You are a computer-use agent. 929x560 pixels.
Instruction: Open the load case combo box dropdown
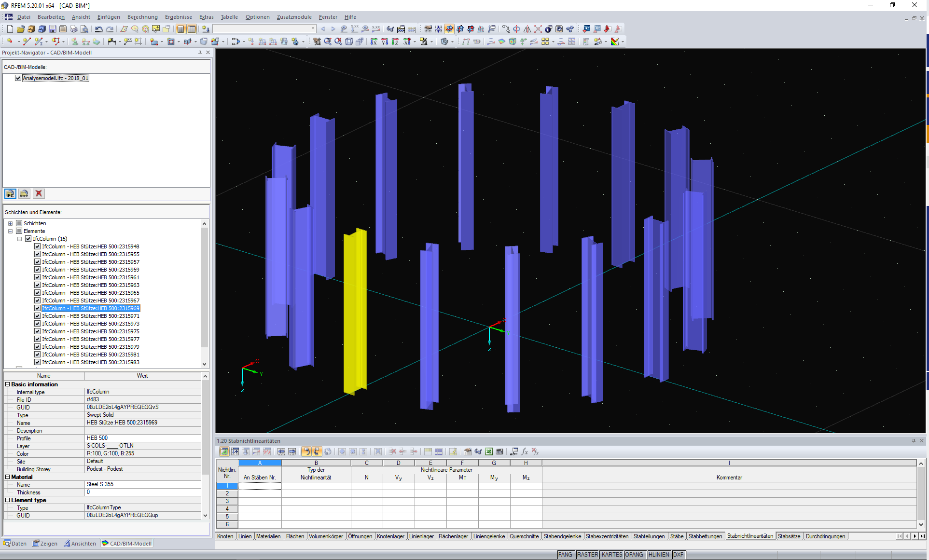pyautogui.click(x=313, y=29)
